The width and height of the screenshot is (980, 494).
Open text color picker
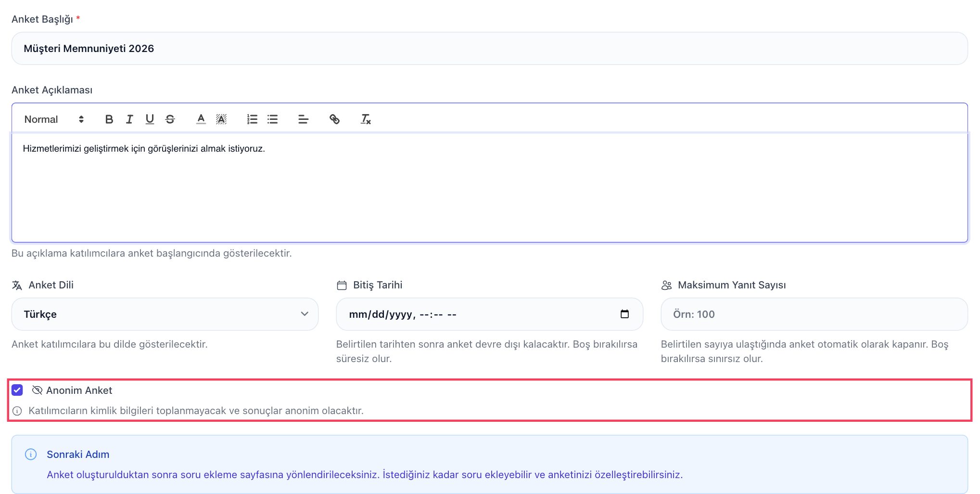[x=201, y=119]
